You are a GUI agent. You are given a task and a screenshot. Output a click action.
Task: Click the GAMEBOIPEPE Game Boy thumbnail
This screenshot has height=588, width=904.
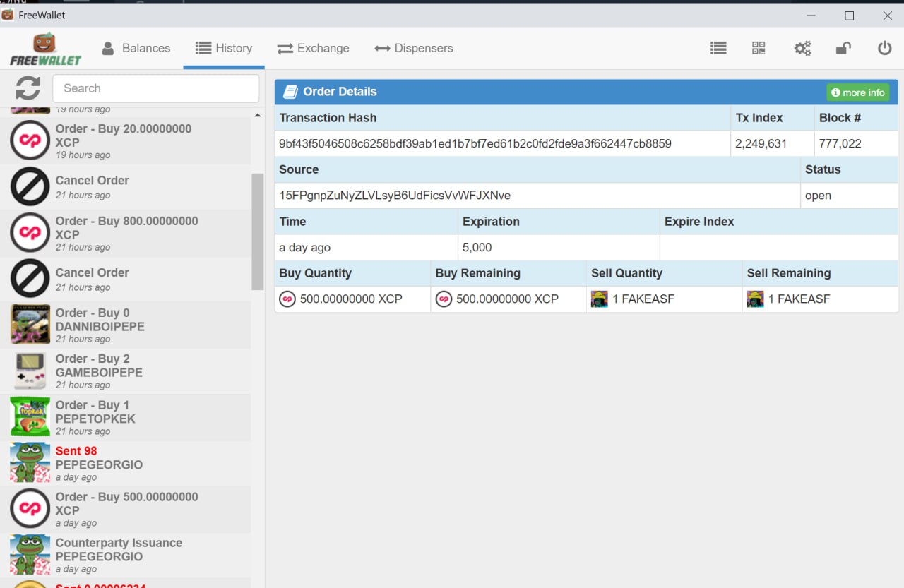coord(30,371)
